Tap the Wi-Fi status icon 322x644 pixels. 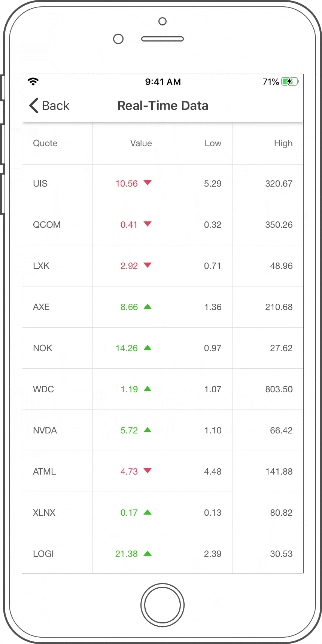click(x=33, y=82)
